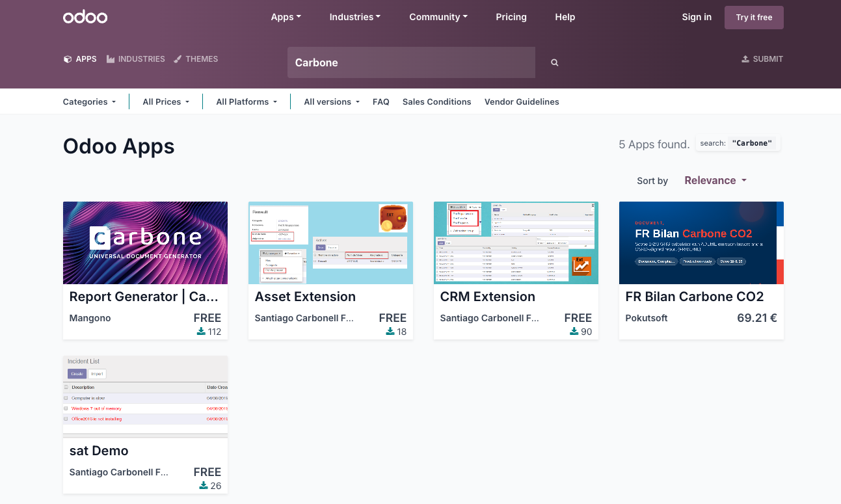Open the Apps menu in top navigation

point(286,17)
